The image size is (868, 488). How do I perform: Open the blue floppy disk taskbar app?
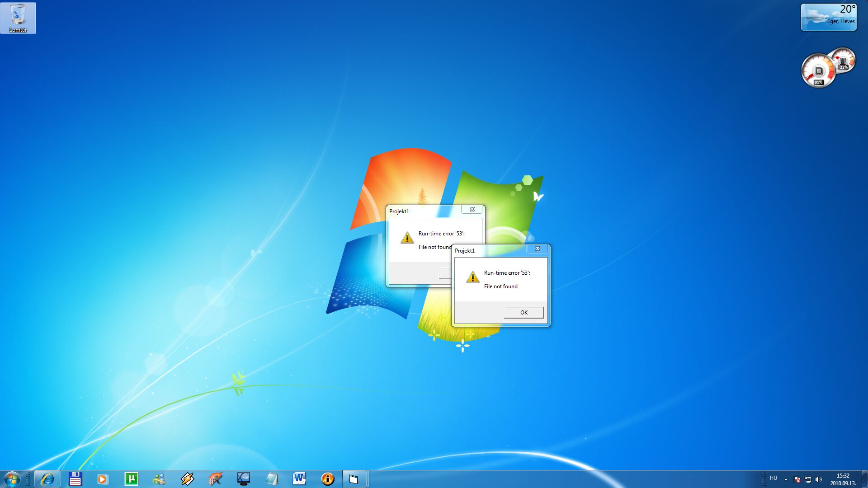coord(75,479)
